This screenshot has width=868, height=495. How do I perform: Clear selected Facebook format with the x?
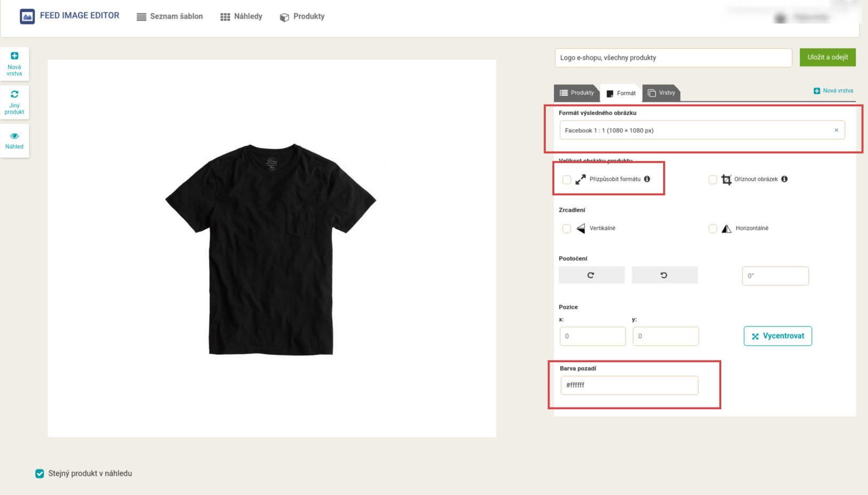pyautogui.click(x=836, y=130)
